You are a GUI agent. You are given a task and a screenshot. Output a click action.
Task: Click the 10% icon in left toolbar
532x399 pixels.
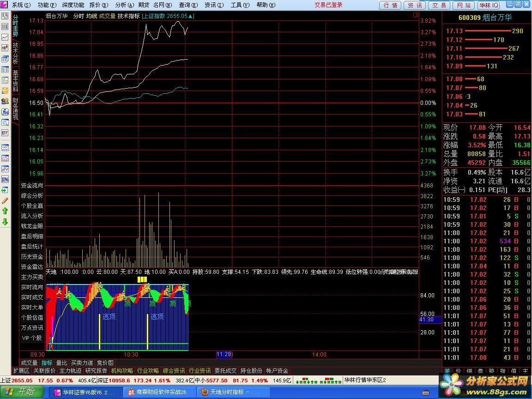click(5, 180)
